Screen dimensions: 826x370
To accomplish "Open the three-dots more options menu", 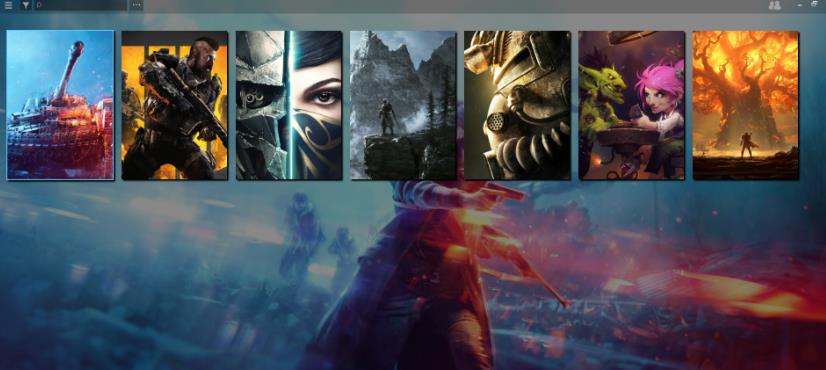I will [136, 5].
